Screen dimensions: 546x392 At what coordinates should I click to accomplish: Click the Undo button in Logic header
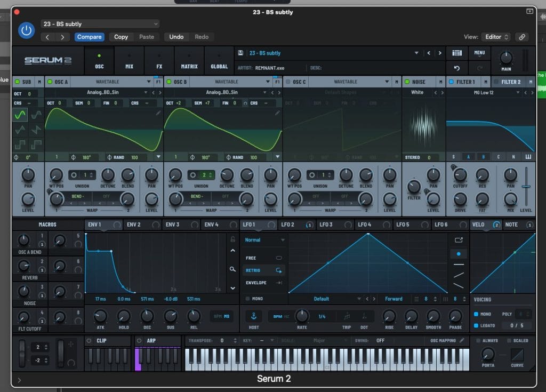(x=176, y=37)
